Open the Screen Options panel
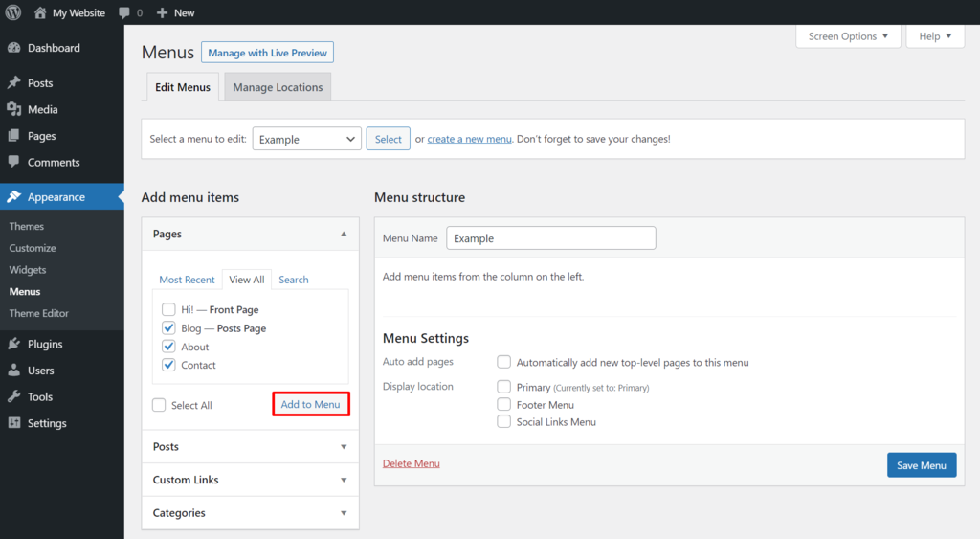Image resolution: width=980 pixels, height=539 pixels. 848,36
